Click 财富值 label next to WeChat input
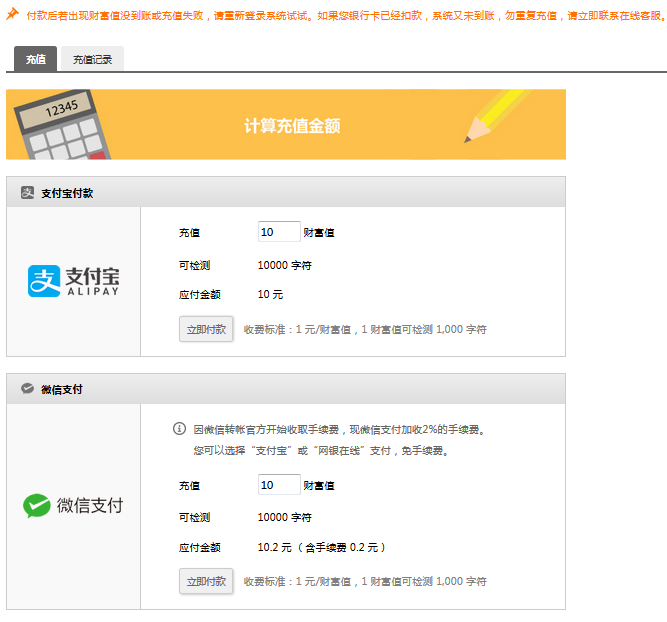667x622 pixels. [319, 485]
